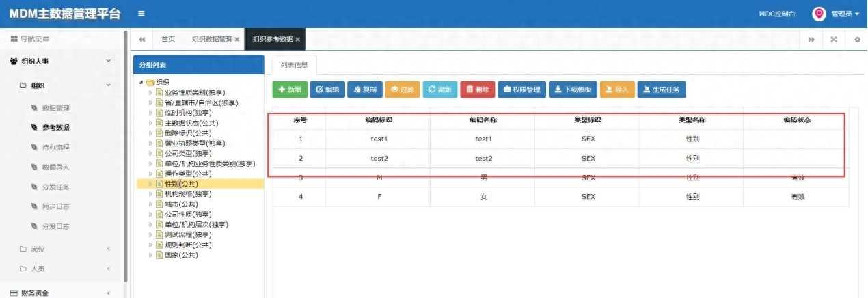Click the test1 cell under 编码标识
Screen dimensions: 868x298
pos(379,139)
